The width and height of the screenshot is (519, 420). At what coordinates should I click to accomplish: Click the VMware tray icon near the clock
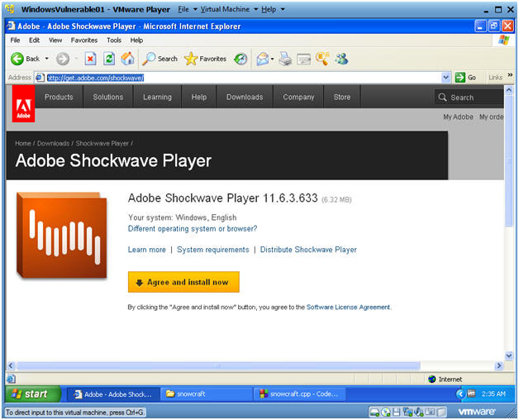click(x=471, y=394)
